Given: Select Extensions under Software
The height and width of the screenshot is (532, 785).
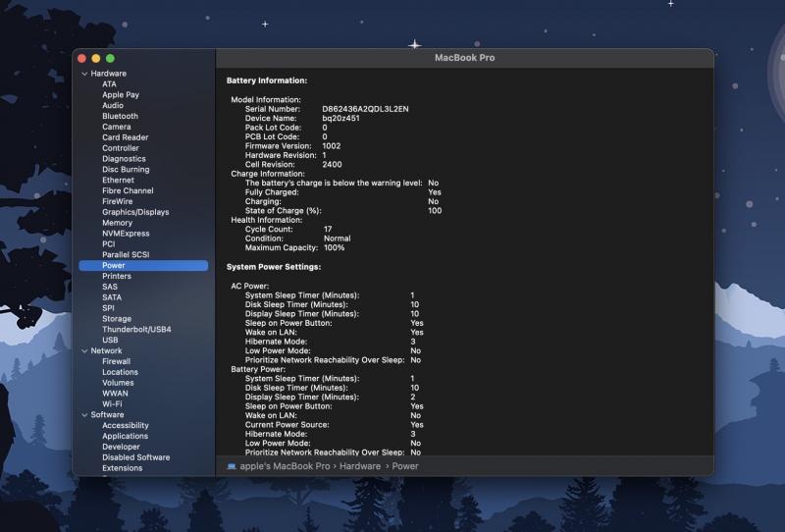Looking at the screenshot, I should coord(122,468).
